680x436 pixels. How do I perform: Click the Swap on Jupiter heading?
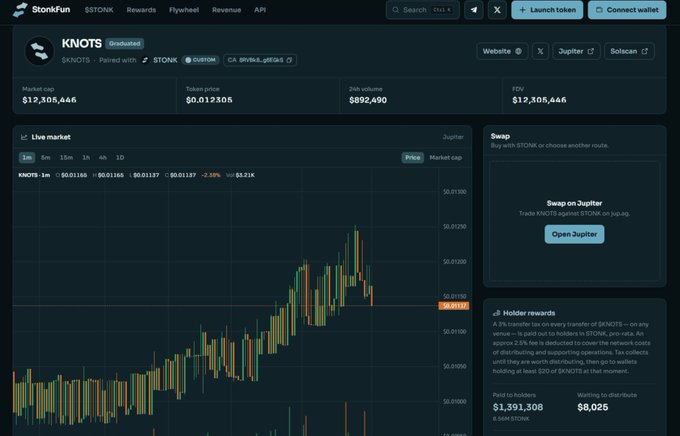coord(574,203)
